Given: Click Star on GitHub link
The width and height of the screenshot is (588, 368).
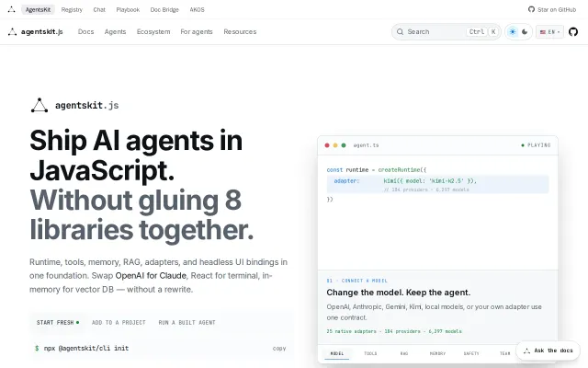Looking at the screenshot, I should (552, 9).
